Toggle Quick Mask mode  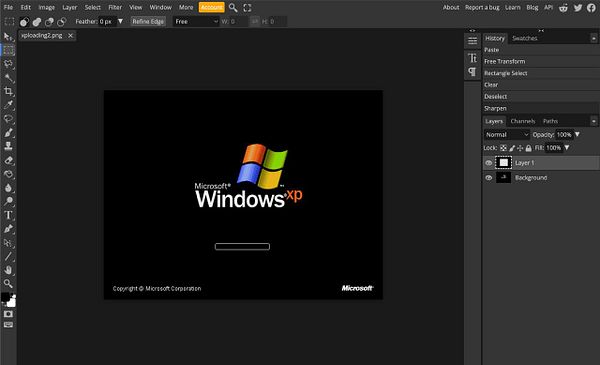pos(8,314)
